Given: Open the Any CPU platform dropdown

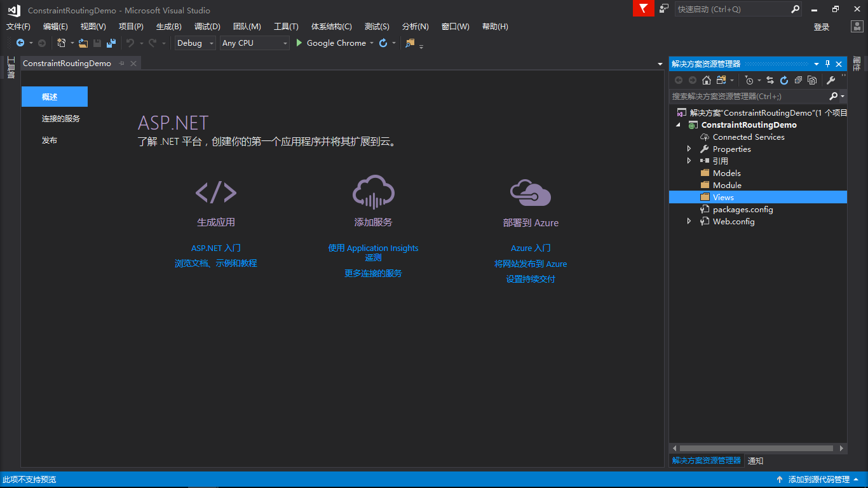Looking at the screenshot, I should coord(255,43).
